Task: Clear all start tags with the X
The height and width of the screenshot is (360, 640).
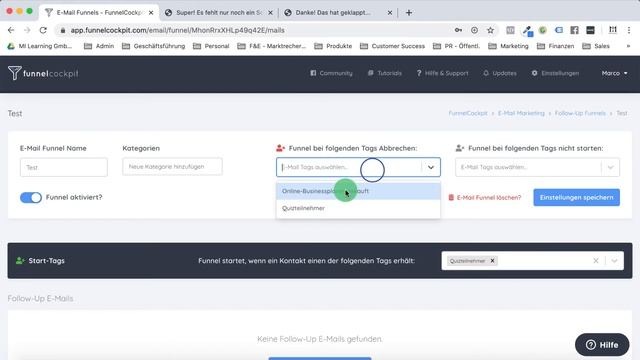Action: point(596,261)
